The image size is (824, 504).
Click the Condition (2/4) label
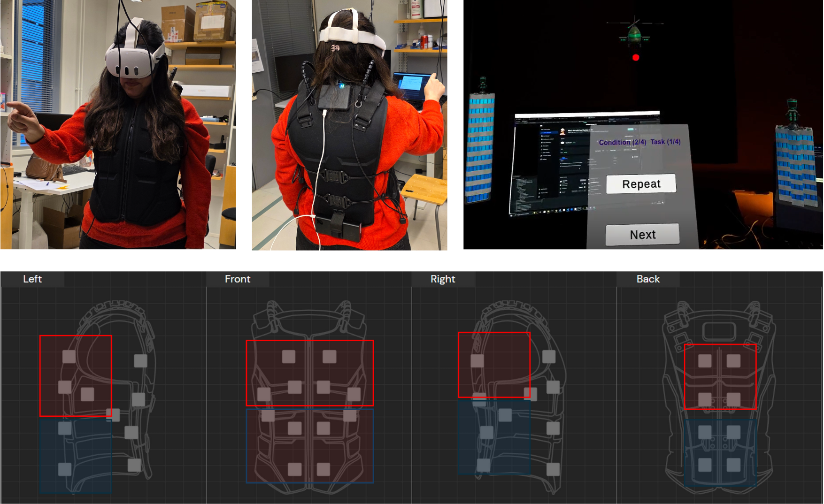pos(623,142)
